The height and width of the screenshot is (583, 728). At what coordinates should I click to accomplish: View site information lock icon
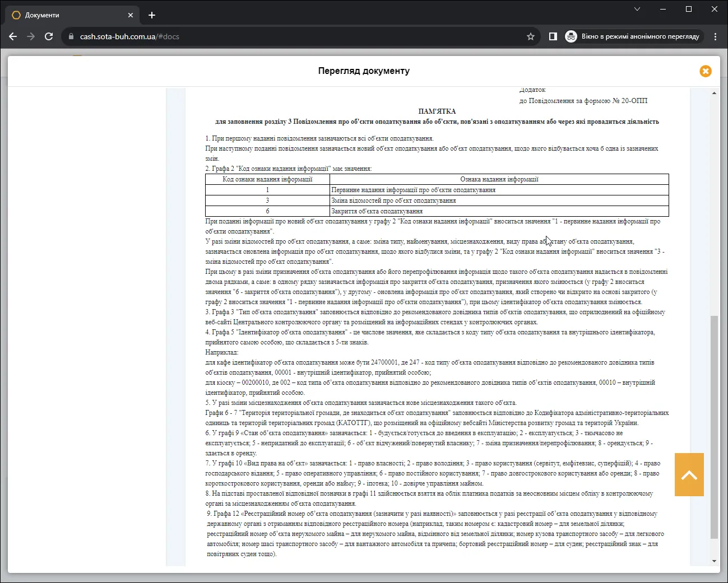point(71,36)
